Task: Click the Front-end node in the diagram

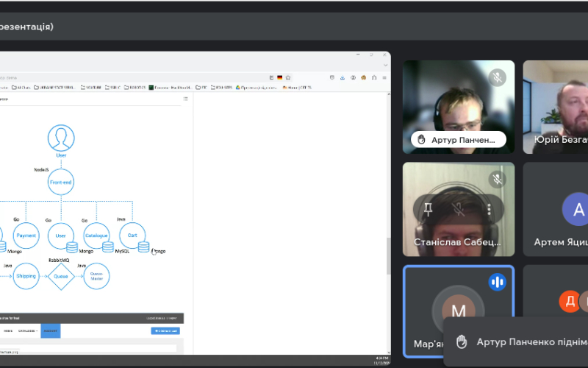Action: [x=61, y=182]
